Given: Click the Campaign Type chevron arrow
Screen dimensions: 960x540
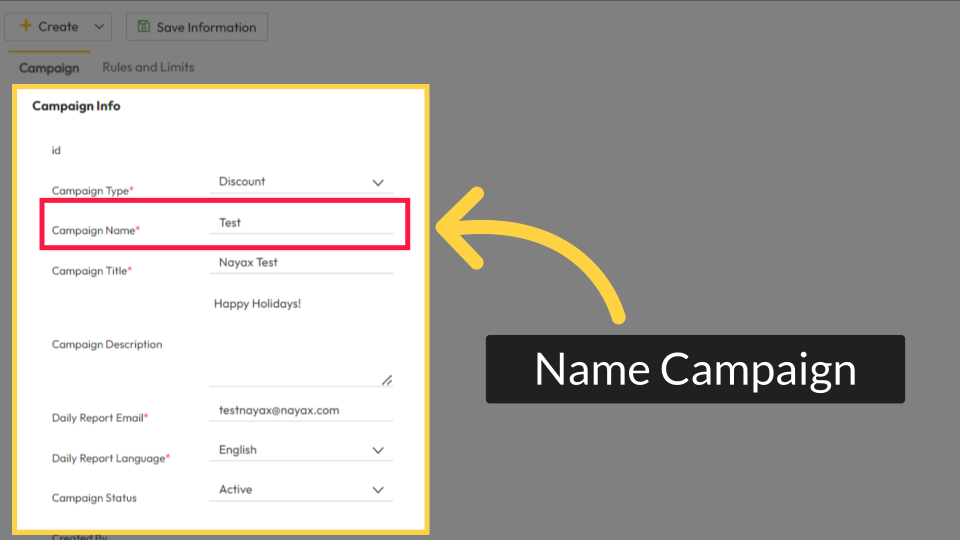Looking at the screenshot, I should click(x=378, y=183).
